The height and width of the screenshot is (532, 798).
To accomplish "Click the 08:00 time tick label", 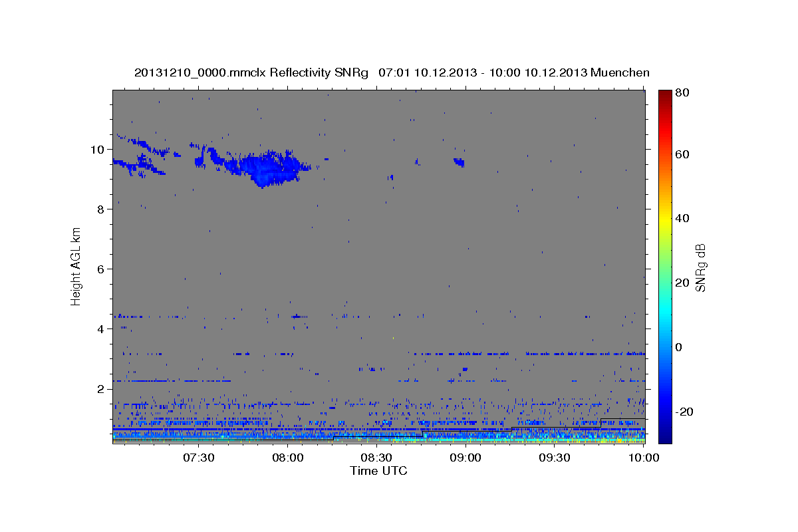I will [288, 458].
